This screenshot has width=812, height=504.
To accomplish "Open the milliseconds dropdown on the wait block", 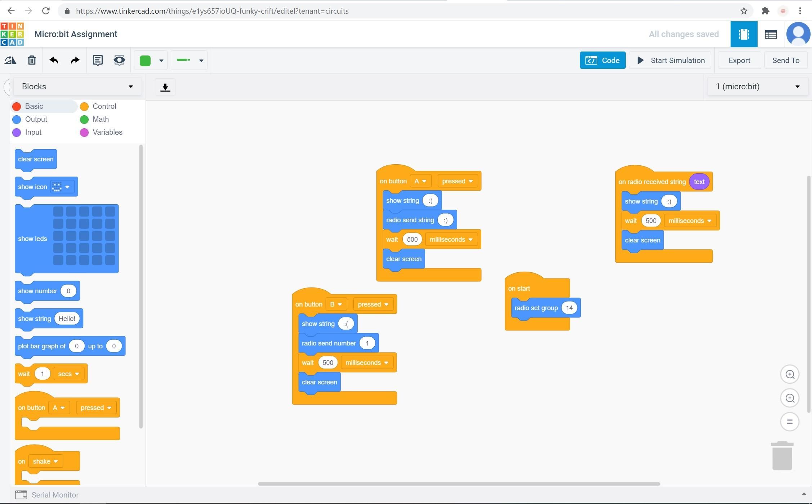I will click(451, 239).
